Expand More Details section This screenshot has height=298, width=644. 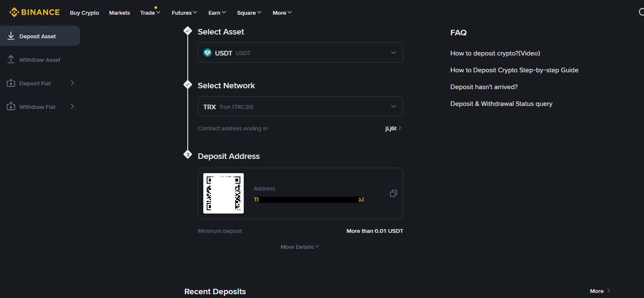tap(300, 247)
